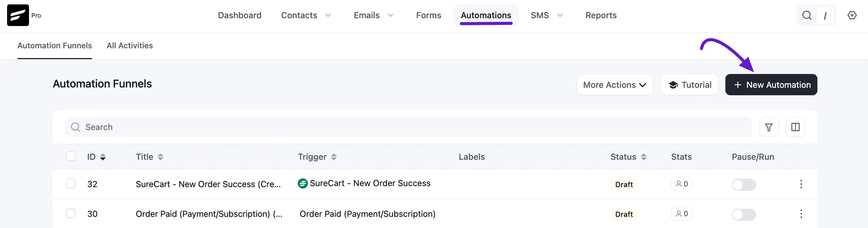Screen dimensions: 868x228
Task: Click trigger text 'SureCart - New Order Success'
Action: pyautogui.click(x=370, y=183)
